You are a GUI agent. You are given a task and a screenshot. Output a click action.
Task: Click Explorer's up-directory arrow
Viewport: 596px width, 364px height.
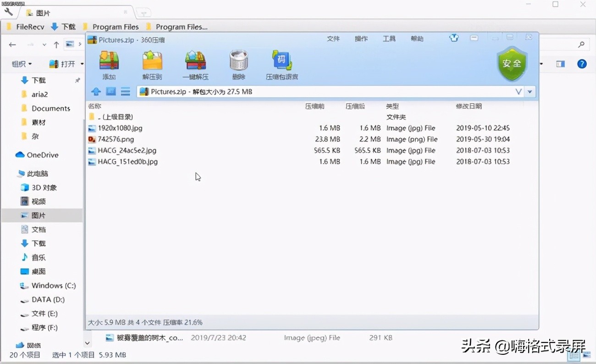click(x=56, y=44)
